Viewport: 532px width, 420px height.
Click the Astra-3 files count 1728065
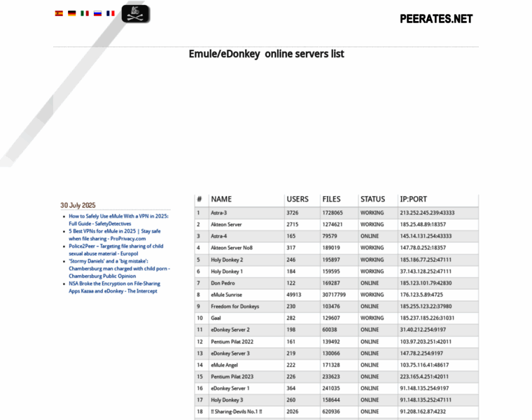[332, 213]
